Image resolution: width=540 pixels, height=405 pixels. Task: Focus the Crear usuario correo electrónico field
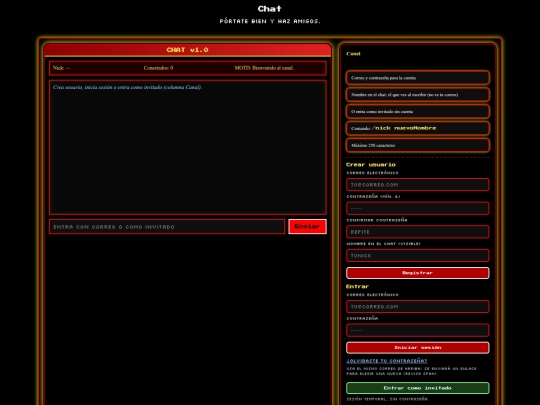pos(417,185)
